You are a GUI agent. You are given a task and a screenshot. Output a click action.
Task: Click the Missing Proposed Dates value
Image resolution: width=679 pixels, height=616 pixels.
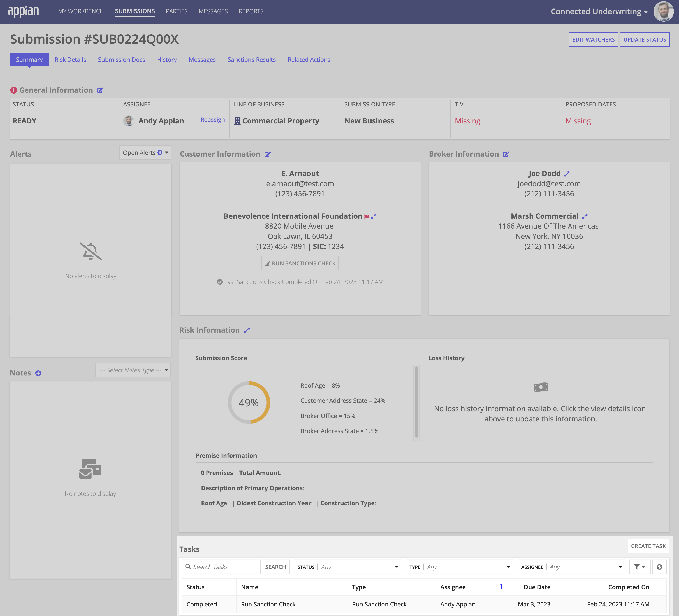(x=578, y=121)
